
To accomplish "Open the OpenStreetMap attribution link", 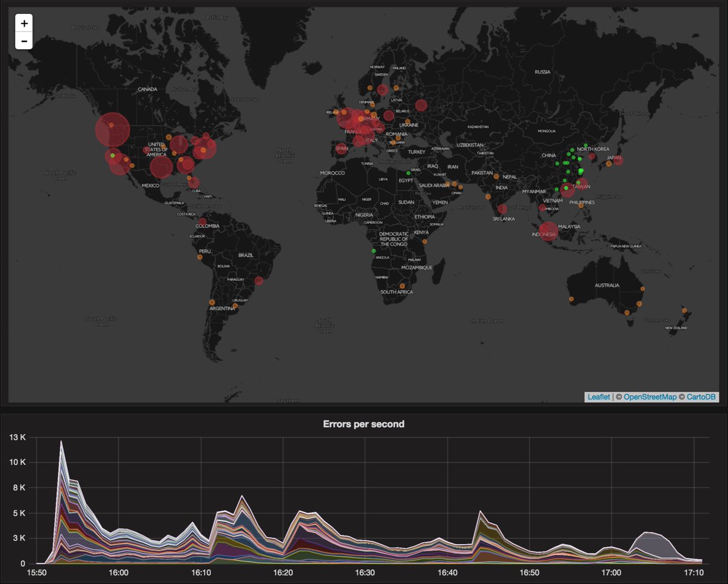I will click(651, 397).
